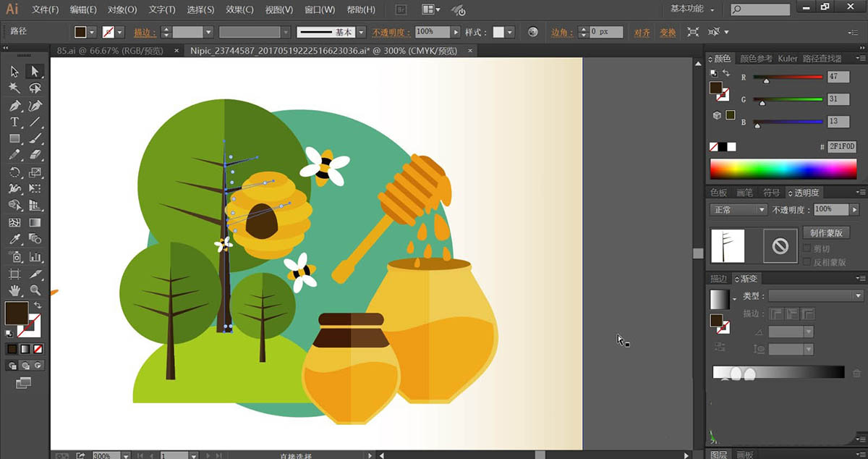Screen dimensions: 868x459
Task: Open the 基本功能 workspace switcher
Action: (692, 9)
